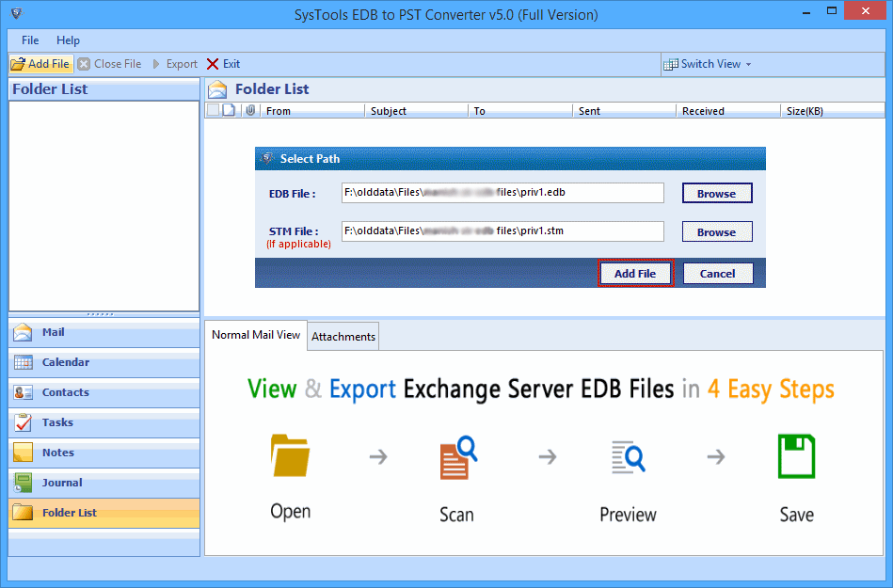Select the Folder List navigation item
The height and width of the screenshot is (588, 893).
(x=104, y=513)
